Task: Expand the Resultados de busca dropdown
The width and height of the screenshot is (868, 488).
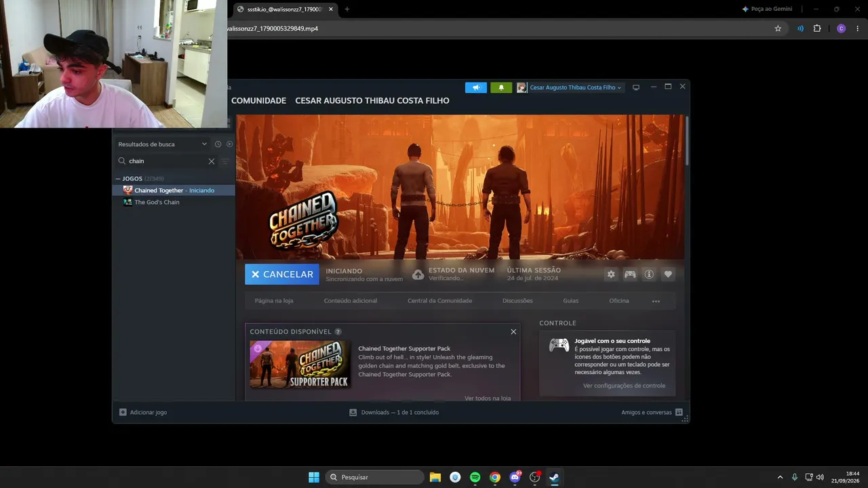Action: (x=204, y=144)
